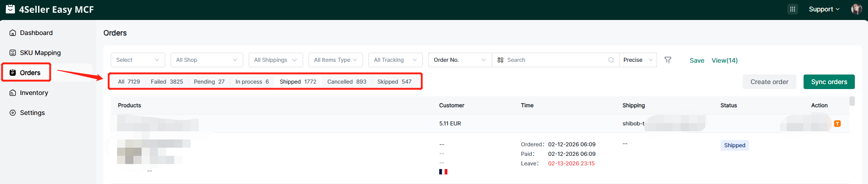The width and height of the screenshot is (868, 184).
Task: Switch to the Cancelled orders tab
Action: click(x=347, y=82)
